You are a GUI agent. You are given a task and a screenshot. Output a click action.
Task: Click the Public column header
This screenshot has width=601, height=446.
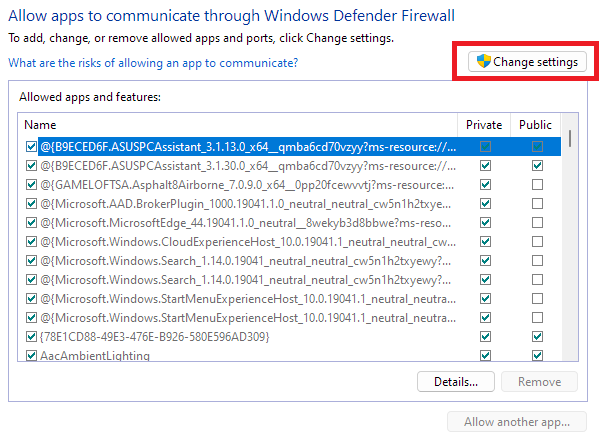click(x=535, y=125)
